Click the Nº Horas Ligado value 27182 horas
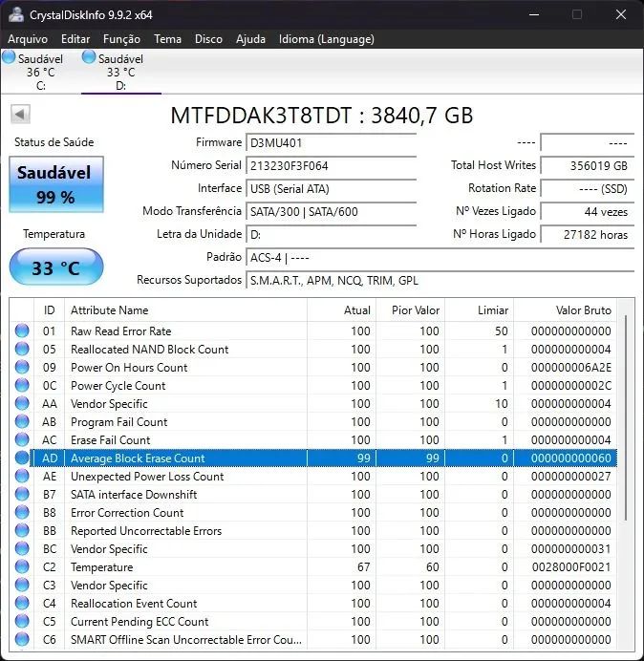The height and width of the screenshot is (661, 644). (587, 234)
